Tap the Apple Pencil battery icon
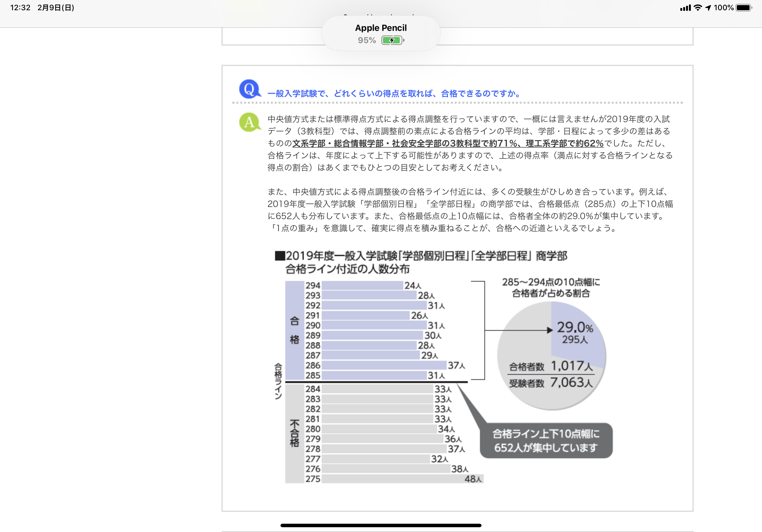This screenshot has width=762, height=532. (x=392, y=41)
